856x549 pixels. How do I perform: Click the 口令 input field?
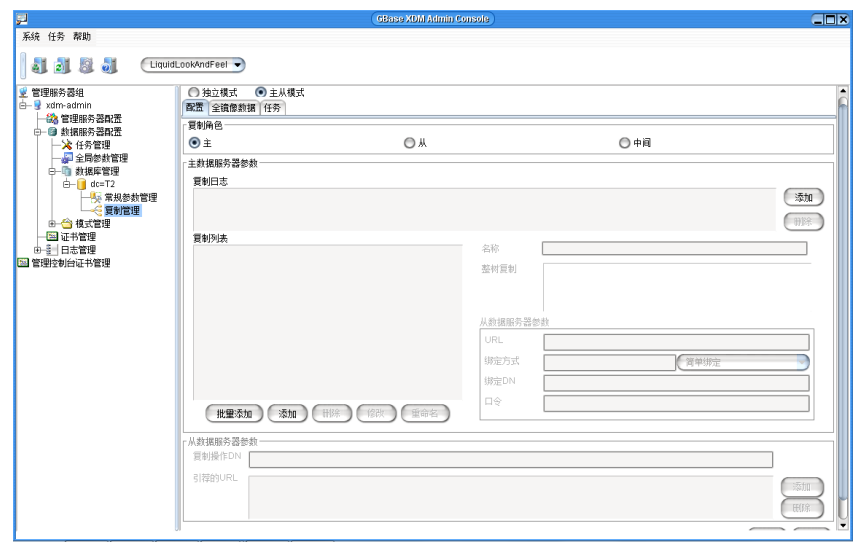coord(676,403)
